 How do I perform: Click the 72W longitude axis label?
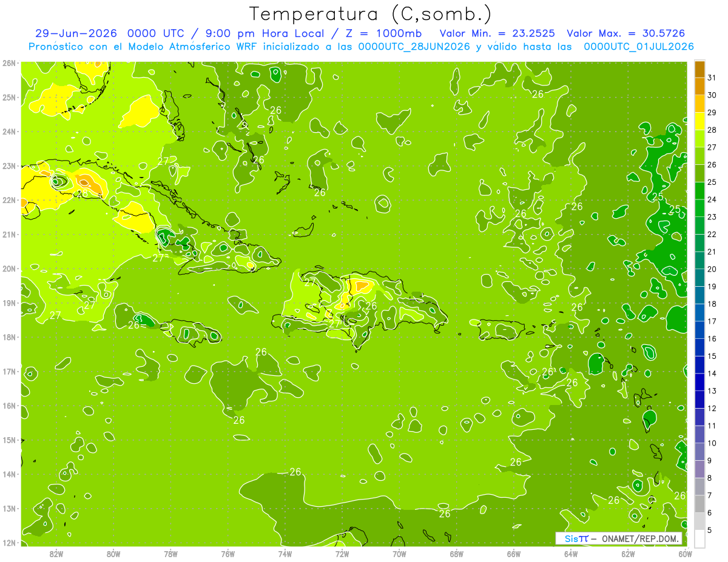342,553
